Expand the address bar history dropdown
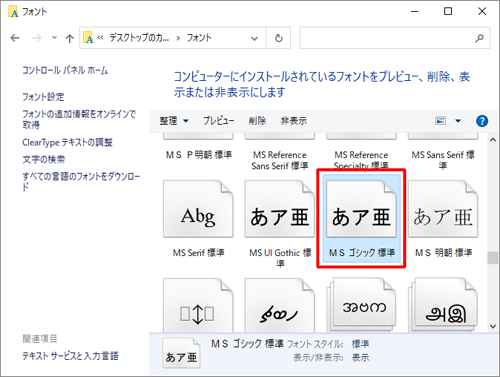 (254, 38)
